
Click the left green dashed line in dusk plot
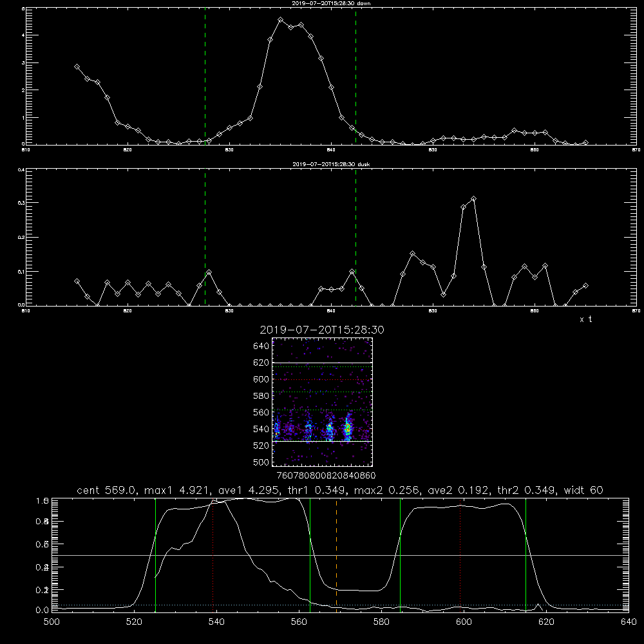205,238
